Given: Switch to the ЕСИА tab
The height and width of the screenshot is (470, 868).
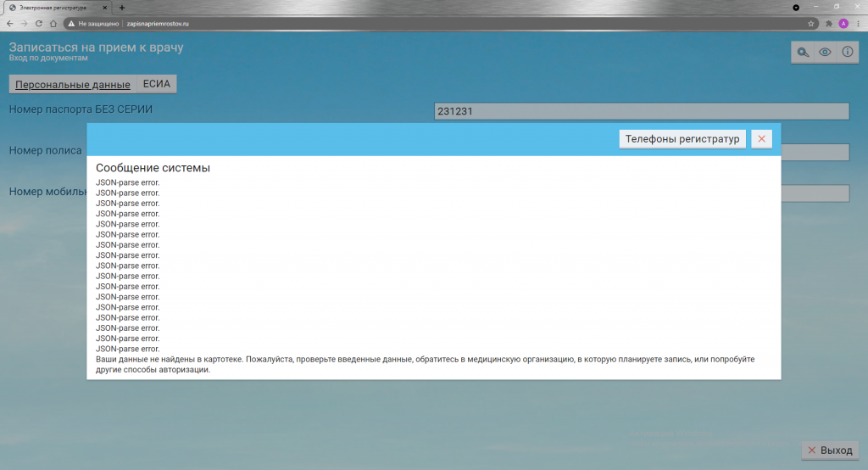Looking at the screenshot, I should 157,84.
